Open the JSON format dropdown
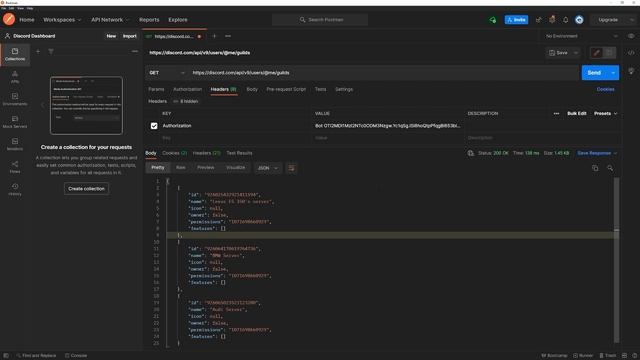Screen dimensions: 640x360 coord(267,168)
